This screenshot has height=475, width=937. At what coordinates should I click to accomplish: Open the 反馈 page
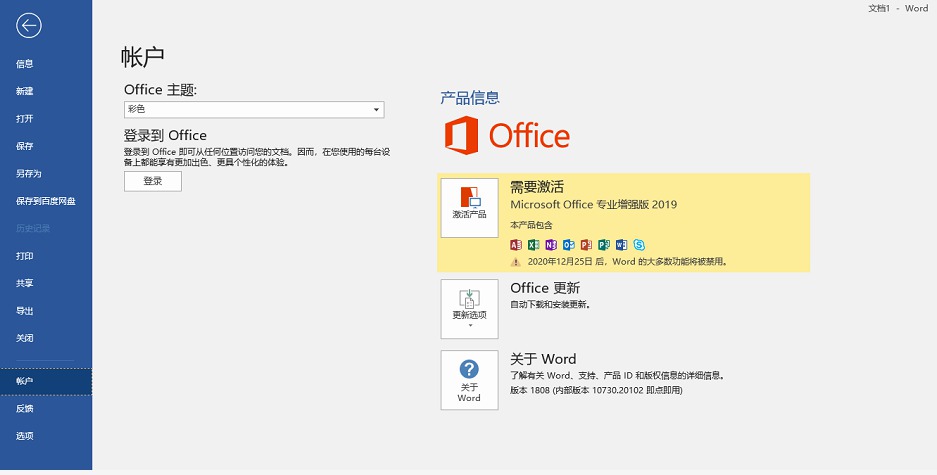25,409
